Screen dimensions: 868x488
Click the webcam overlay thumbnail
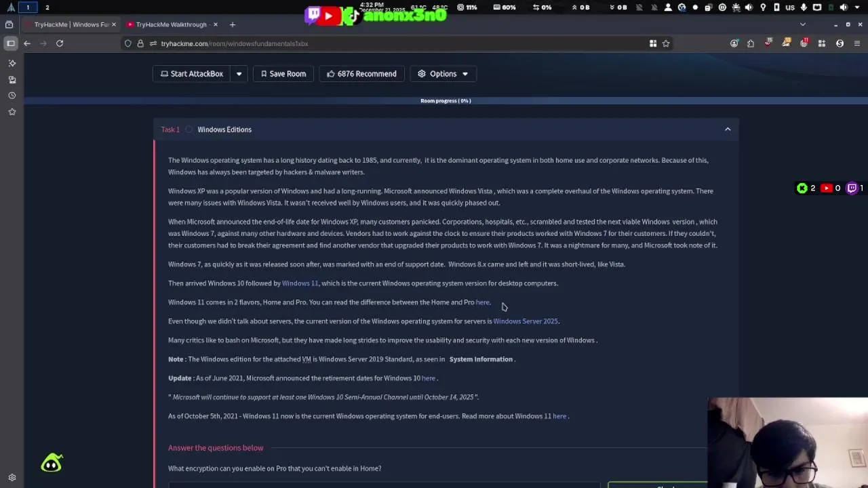pyautogui.click(x=787, y=443)
